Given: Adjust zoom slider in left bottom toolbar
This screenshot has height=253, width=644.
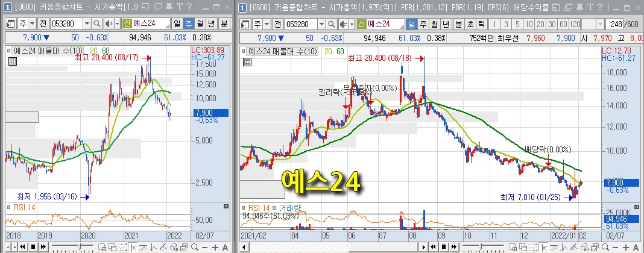Looking at the screenshot, I should (72, 247).
